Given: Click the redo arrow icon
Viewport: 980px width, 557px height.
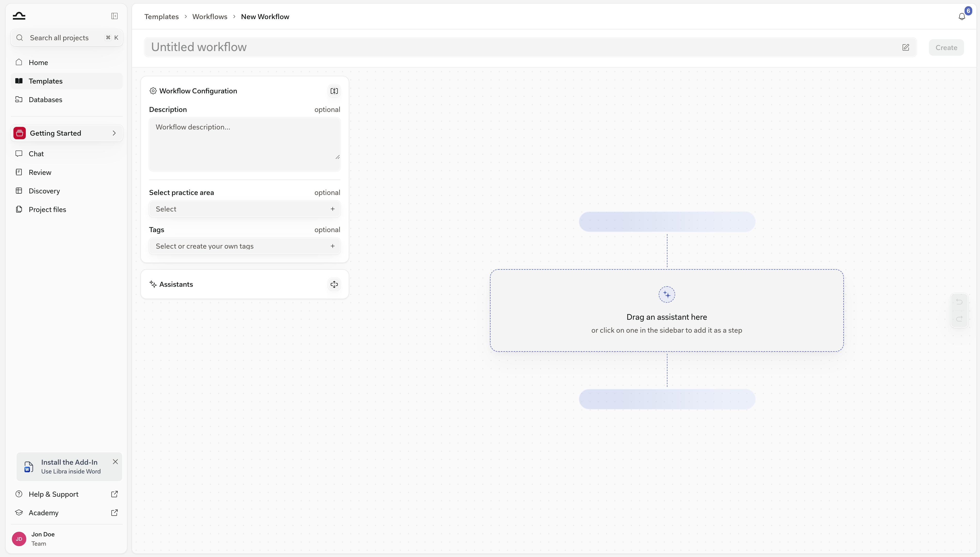Looking at the screenshot, I should pos(959,319).
